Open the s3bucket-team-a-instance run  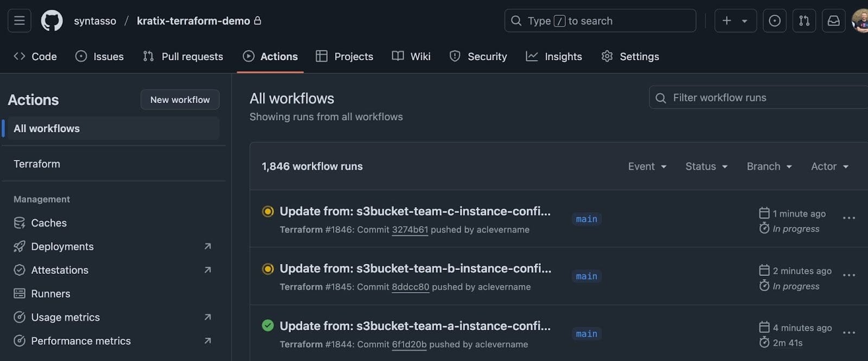click(x=415, y=326)
